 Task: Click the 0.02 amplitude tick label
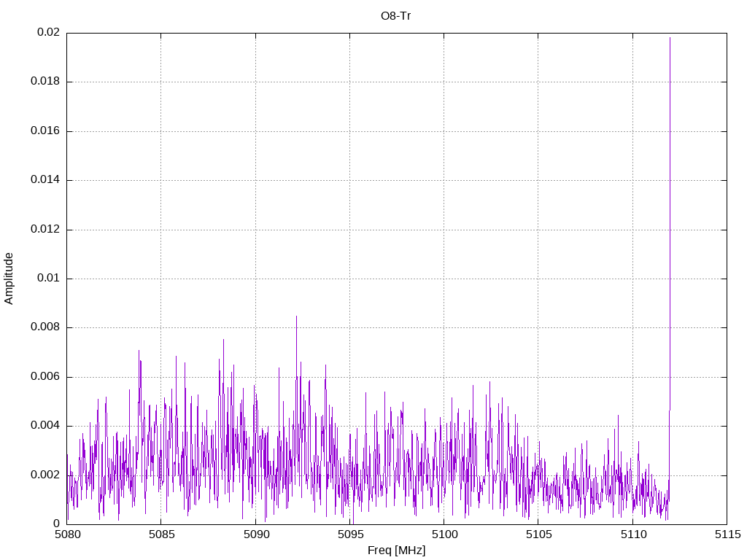tap(48, 33)
